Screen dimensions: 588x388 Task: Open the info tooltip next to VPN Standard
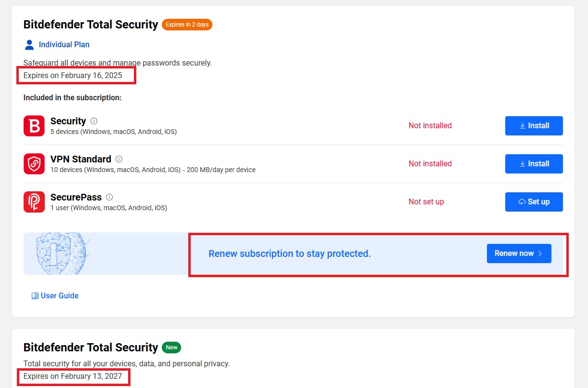118,159
